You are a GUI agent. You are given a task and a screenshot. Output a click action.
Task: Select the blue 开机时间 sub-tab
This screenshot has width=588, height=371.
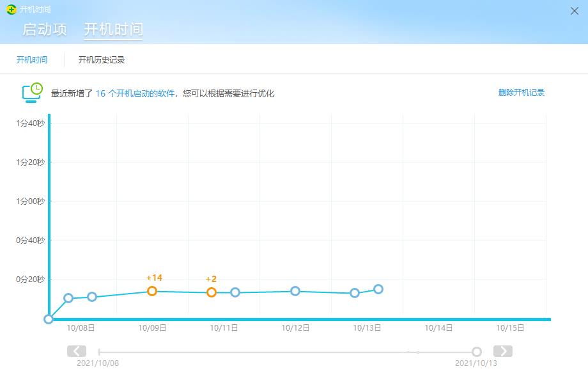(31, 59)
